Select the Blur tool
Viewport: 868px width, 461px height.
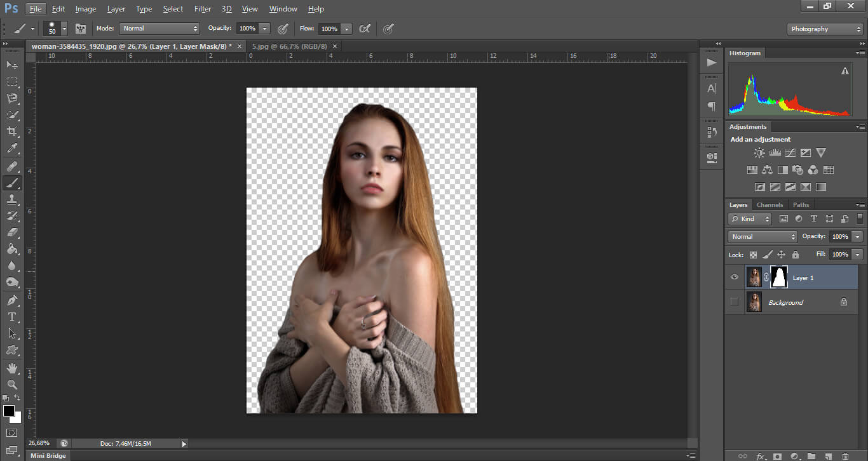click(12, 265)
